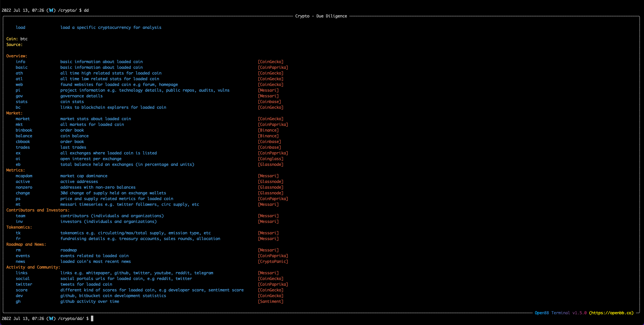Click the [CryptoPanic] source label
644x325 pixels.
coord(273,262)
